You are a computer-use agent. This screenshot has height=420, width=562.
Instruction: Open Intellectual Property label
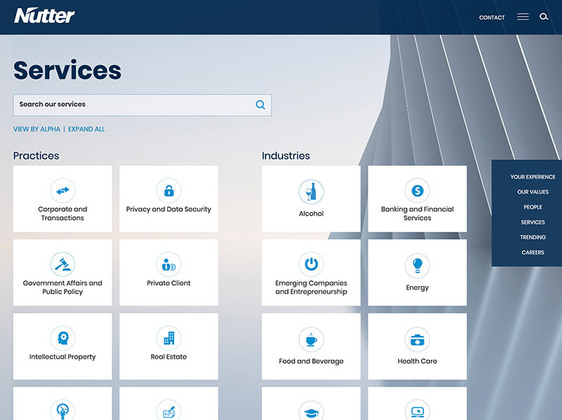click(63, 357)
